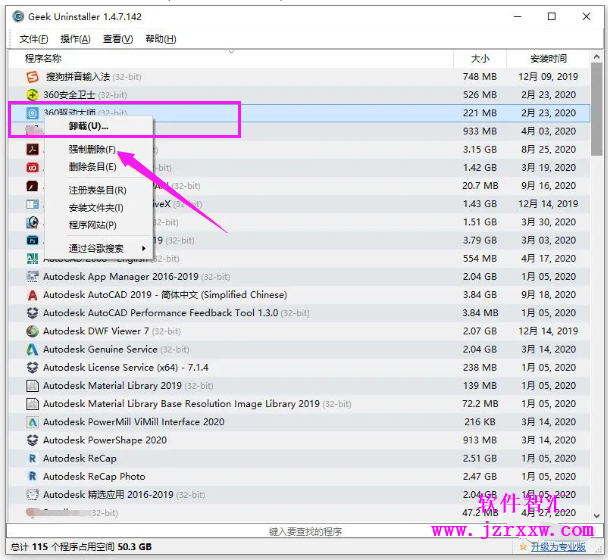The image size is (608, 560).
Task: Select the 搜狗拼音输入法 row
Action: point(299,77)
